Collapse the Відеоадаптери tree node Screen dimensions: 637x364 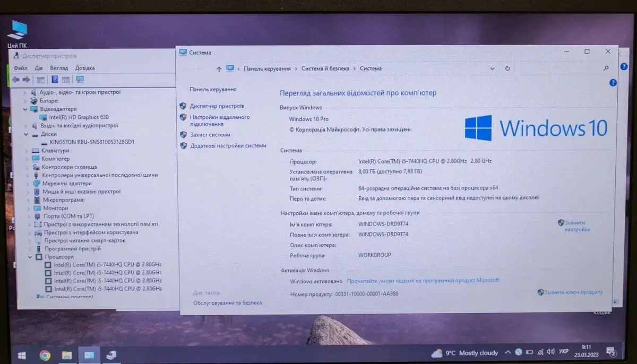click(25, 109)
